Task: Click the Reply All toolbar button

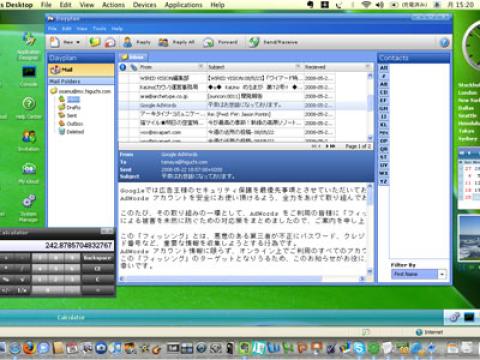Action: click(176, 42)
